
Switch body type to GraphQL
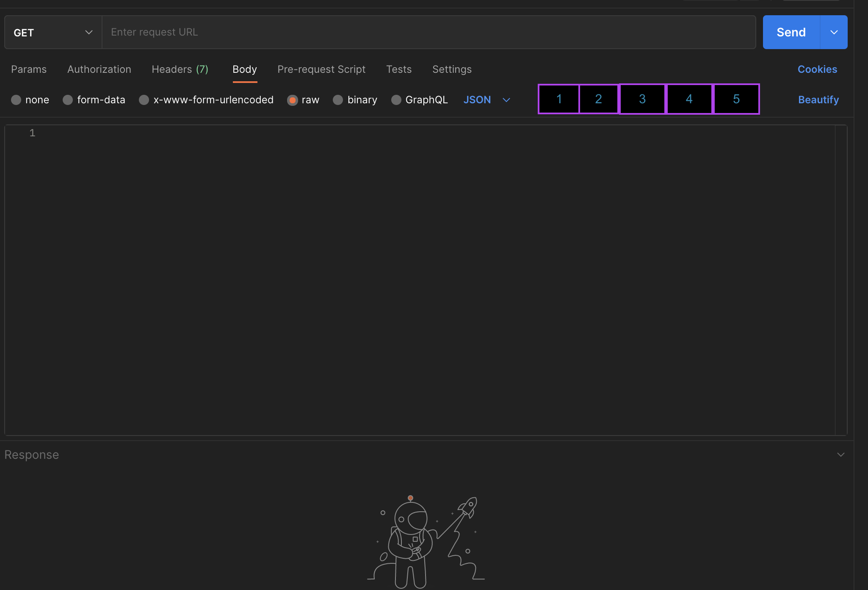(x=419, y=100)
